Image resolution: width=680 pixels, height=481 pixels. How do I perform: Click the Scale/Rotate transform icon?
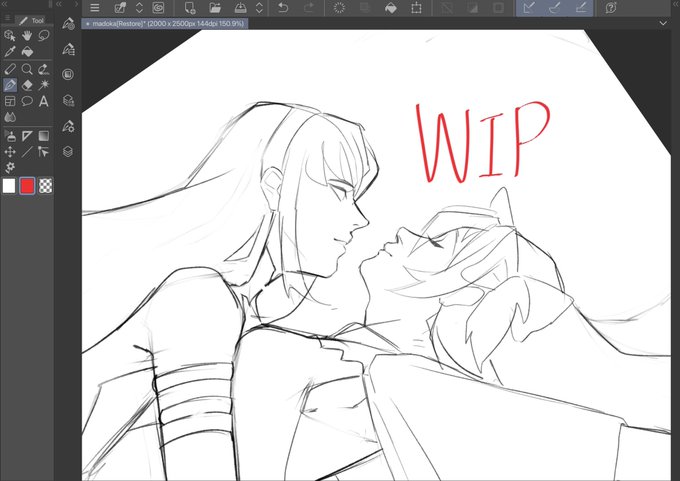tap(416, 8)
